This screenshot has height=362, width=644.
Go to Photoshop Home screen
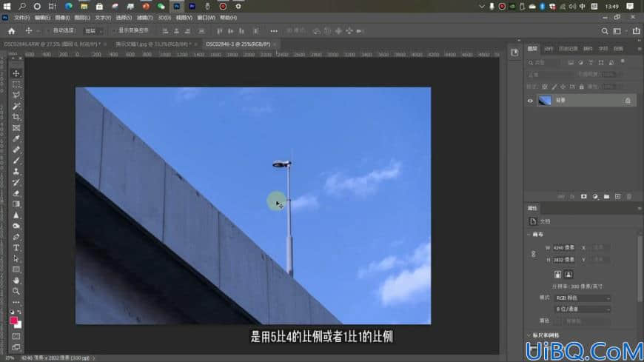point(12,31)
